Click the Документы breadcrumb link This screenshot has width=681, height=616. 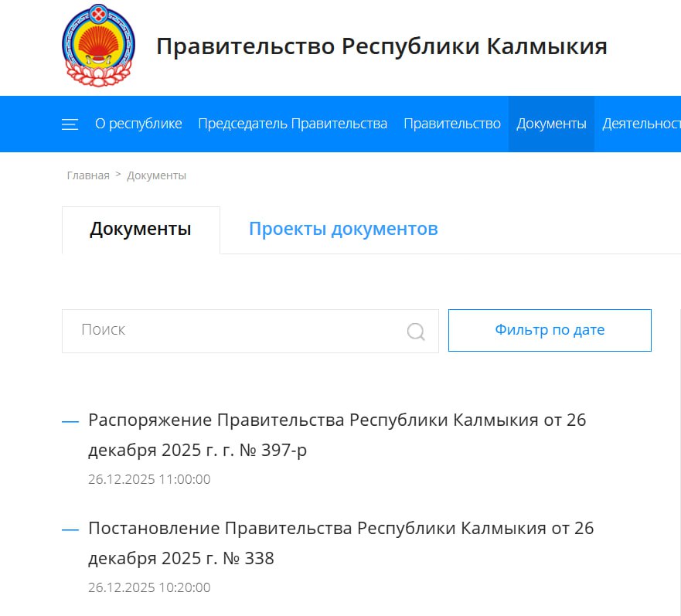pyautogui.click(x=156, y=175)
